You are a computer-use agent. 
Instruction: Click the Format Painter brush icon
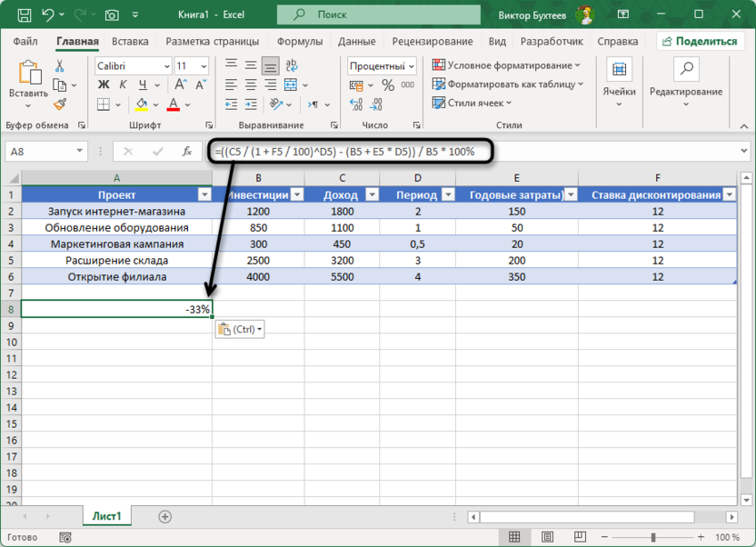(x=60, y=104)
